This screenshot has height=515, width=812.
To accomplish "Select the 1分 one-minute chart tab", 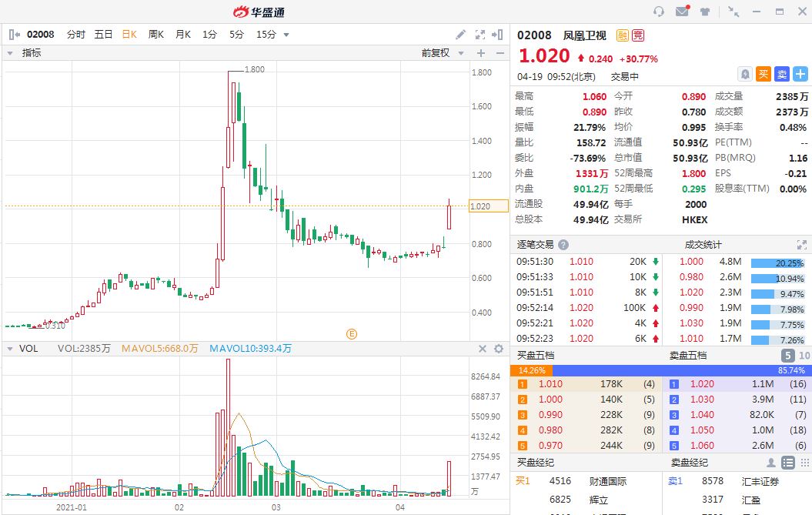I will (x=209, y=35).
